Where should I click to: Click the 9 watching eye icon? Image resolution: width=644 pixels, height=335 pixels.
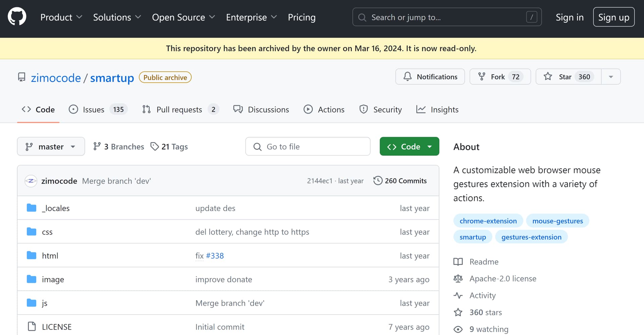pos(458,329)
